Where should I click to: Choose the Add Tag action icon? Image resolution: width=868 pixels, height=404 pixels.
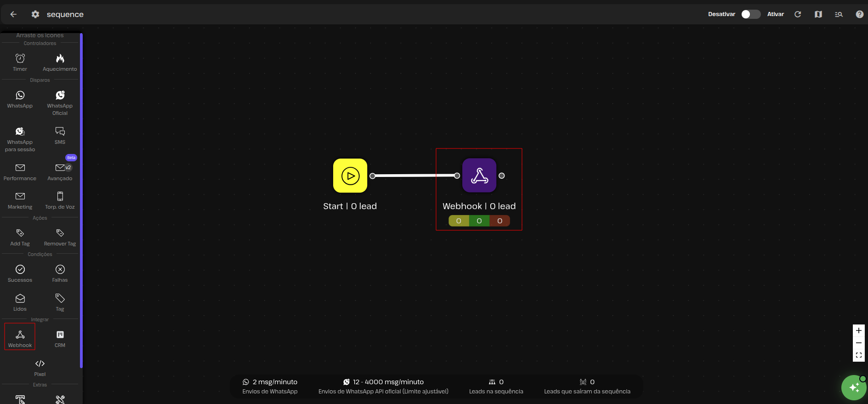click(20, 233)
